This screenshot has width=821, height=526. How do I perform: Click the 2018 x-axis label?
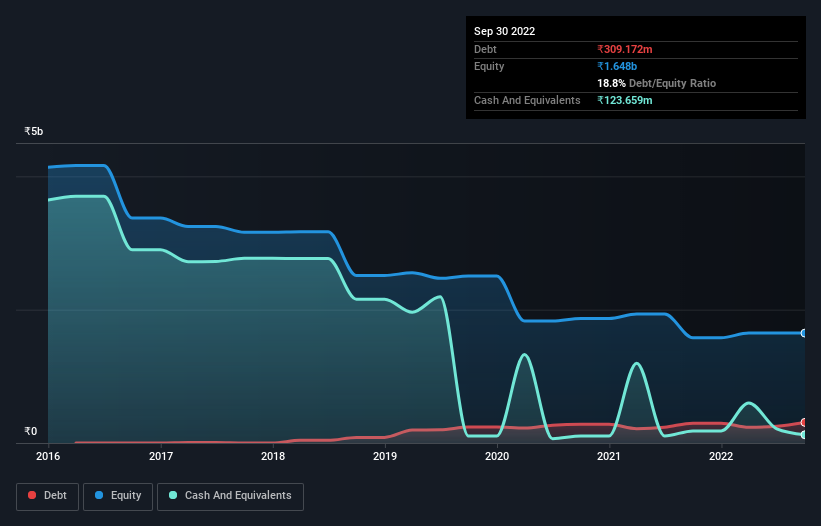click(x=273, y=456)
